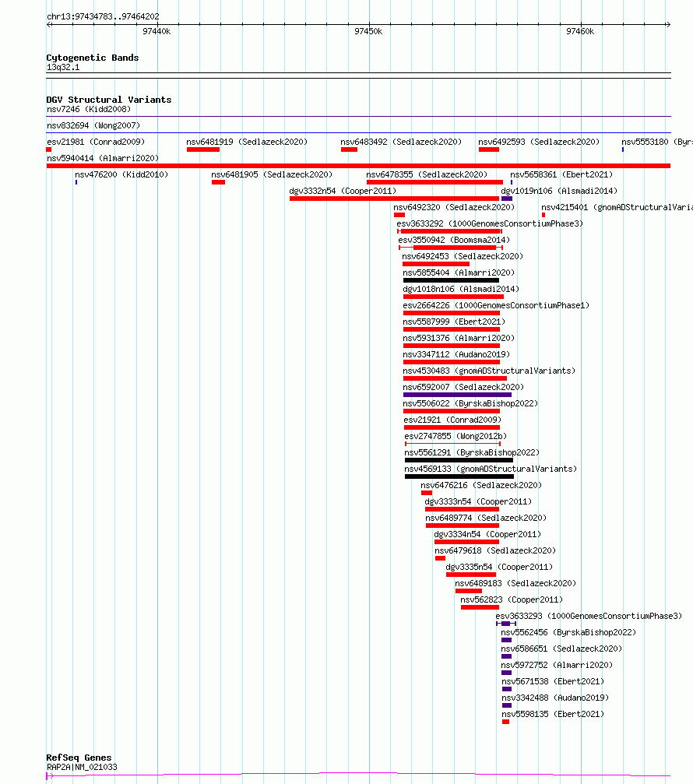Click the RefSeq Genes track heading
Image resolution: width=693 pixels, height=784 pixels.
[79, 758]
